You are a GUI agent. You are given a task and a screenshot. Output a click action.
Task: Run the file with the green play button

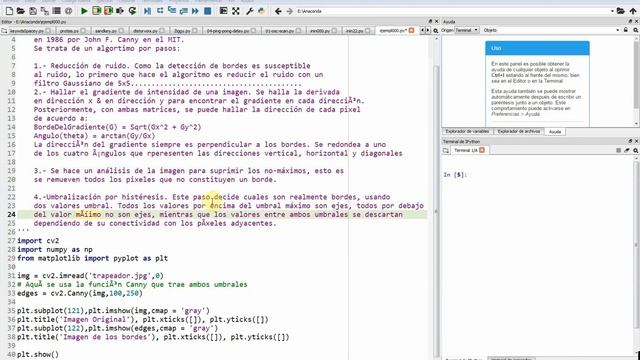tap(84, 11)
